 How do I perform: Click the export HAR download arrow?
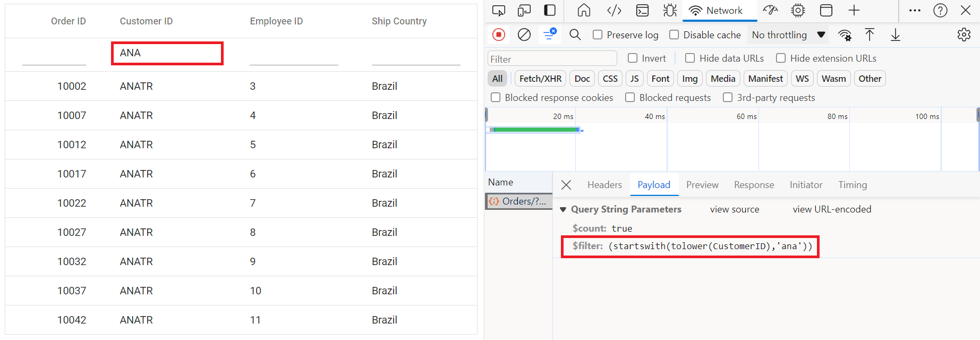pos(896,35)
